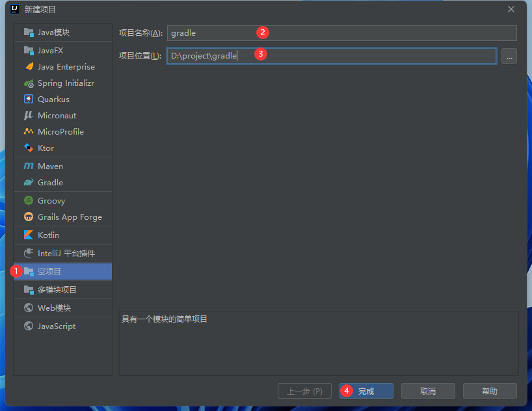Pick Ktor from the list
This screenshot has height=411, width=532.
[x=63, y=148]
